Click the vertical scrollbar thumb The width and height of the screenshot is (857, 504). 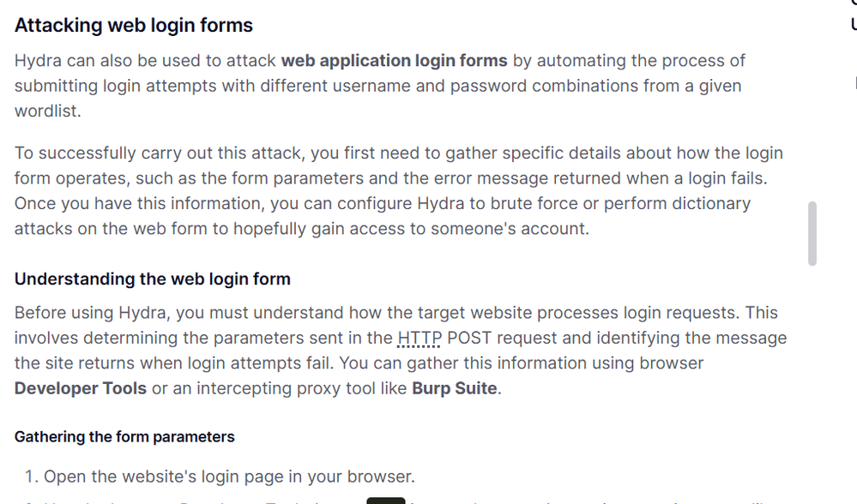point(812,233)
